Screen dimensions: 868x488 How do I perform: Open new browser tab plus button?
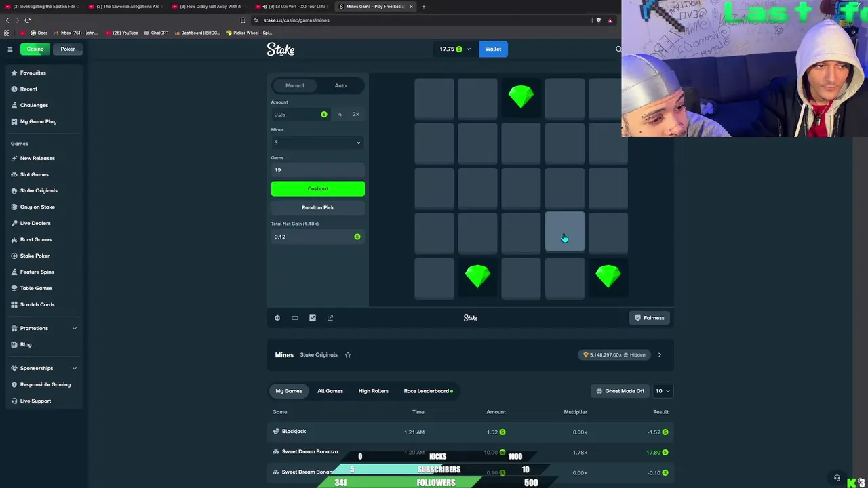(x=423, y=7)
